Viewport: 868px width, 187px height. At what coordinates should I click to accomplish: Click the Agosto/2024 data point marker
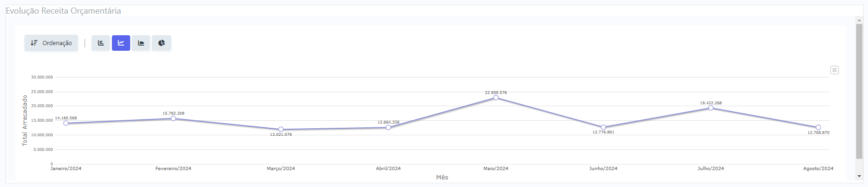(818, 127)
